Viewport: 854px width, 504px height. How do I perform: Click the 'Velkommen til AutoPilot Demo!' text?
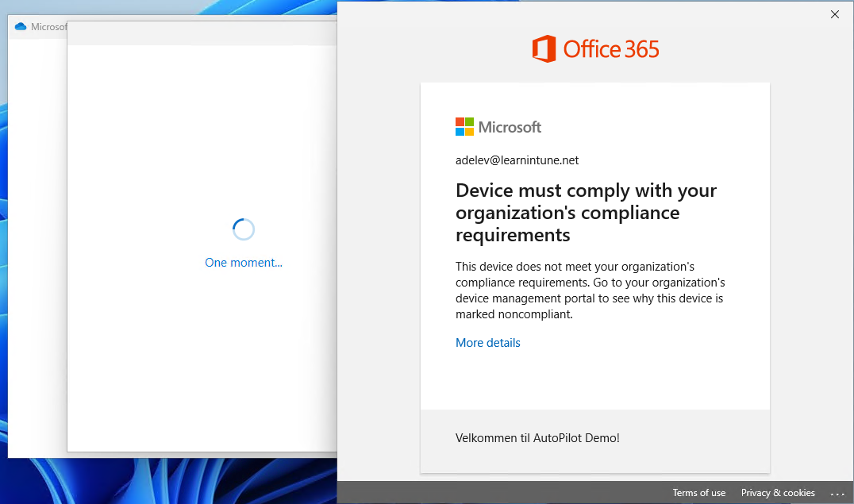click(537, 438)
